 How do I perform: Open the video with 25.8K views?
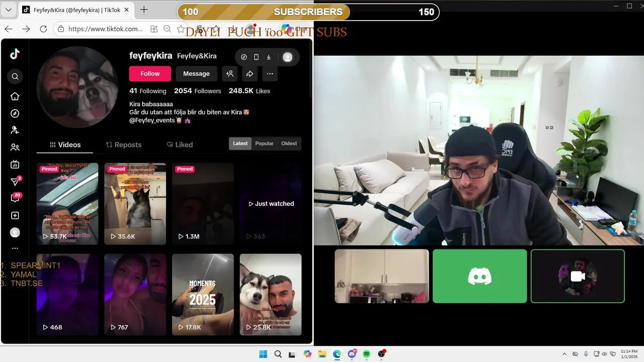[x=271, y=295]
